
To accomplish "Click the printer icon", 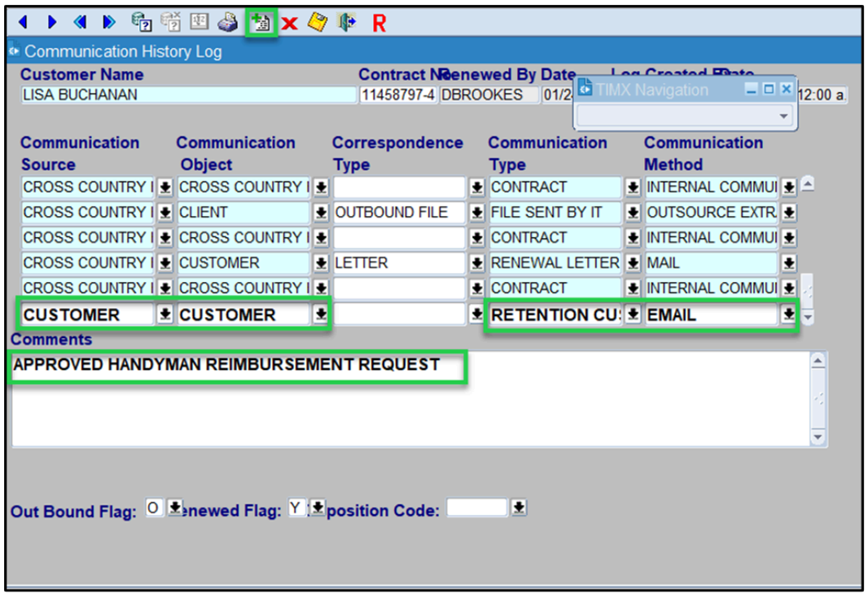I will click(227, 22).
